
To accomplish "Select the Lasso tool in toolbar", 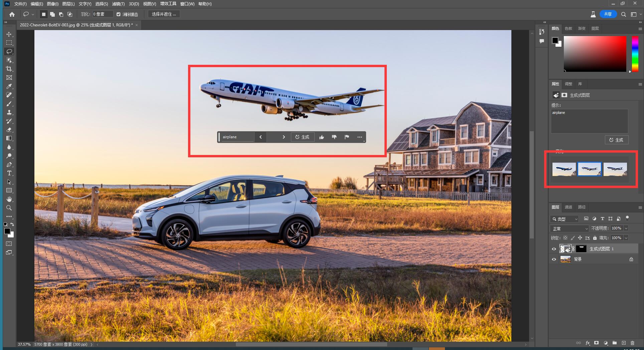I will (9, 51).
